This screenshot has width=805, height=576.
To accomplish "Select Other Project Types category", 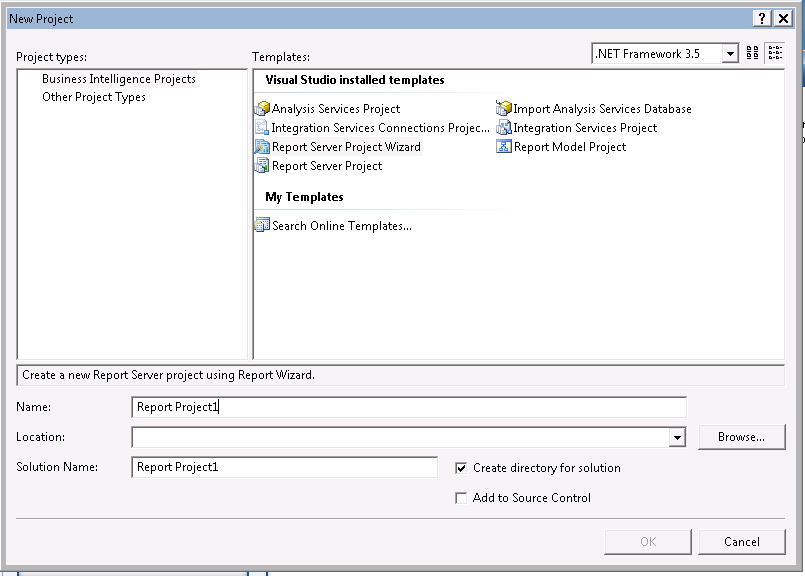I will [93, 97].
